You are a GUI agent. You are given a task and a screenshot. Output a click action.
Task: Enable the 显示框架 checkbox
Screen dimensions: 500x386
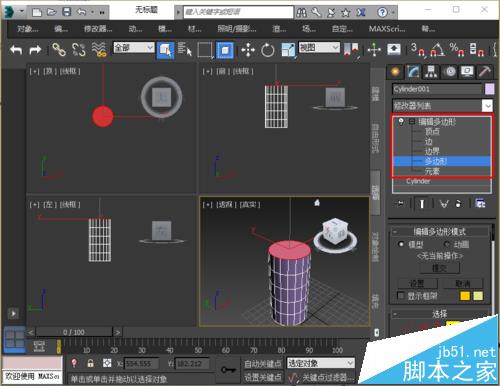tap(401, 295)
